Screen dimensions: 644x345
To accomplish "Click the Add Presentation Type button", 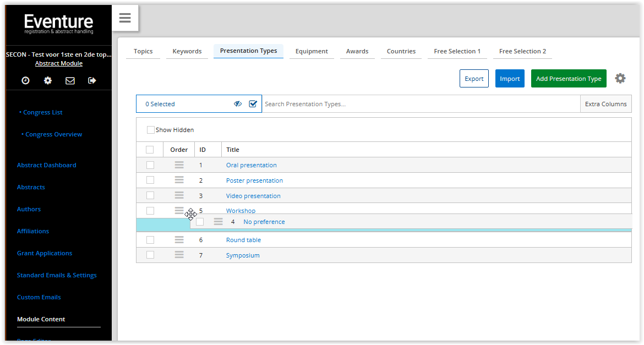I will [569, 79].
